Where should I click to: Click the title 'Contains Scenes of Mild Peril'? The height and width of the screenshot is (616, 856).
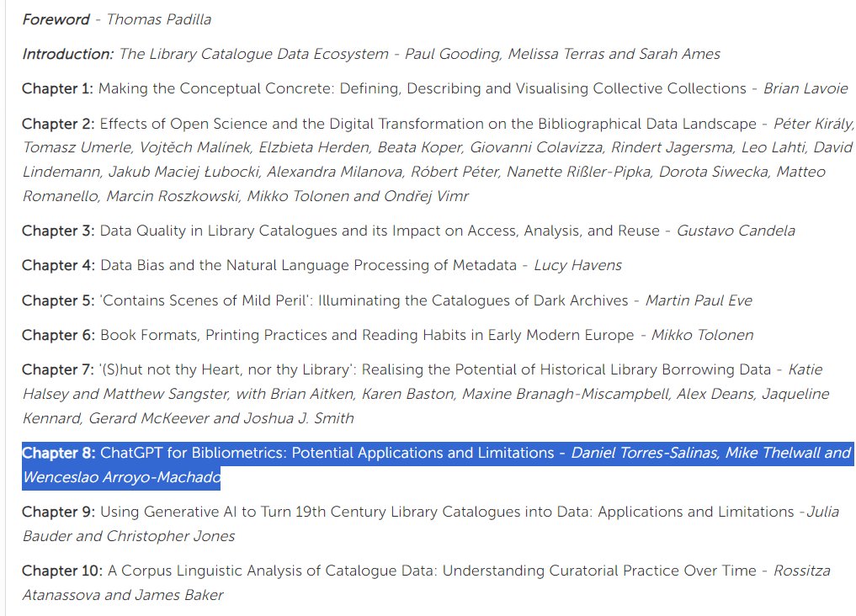364,300
